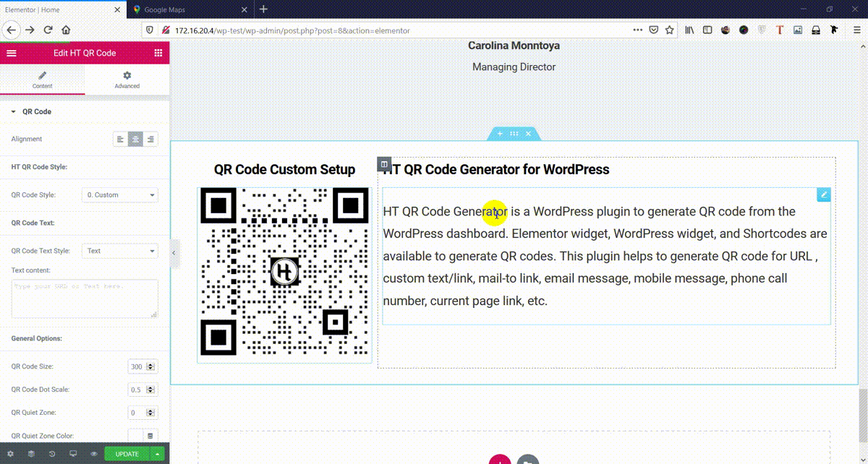Click the QR Code Size spinner arrows
The width and height of the screenshot is (868, 464).
tap(151, 366)
